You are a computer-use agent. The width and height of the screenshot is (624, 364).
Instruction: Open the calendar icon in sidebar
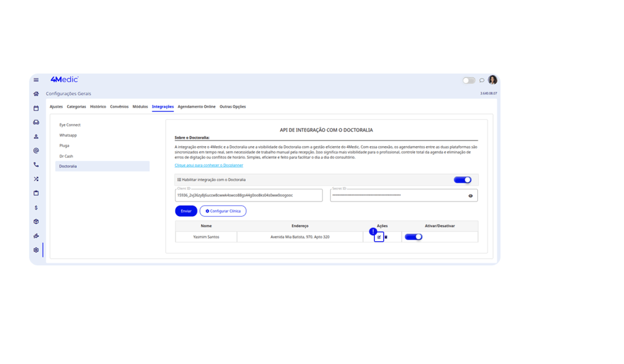click(36, 108)
